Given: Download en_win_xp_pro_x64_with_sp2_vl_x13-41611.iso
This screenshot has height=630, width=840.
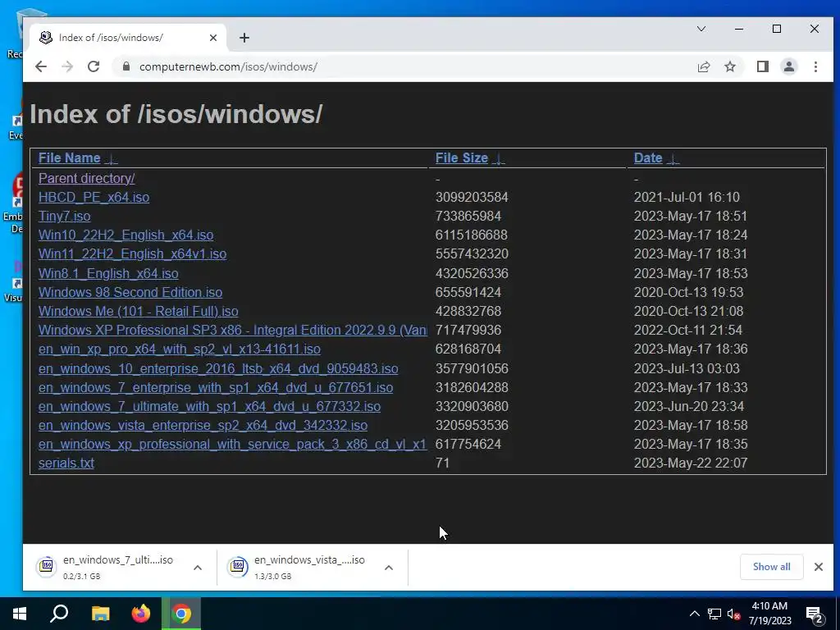Looking at the screenshot, I should 180,349.
